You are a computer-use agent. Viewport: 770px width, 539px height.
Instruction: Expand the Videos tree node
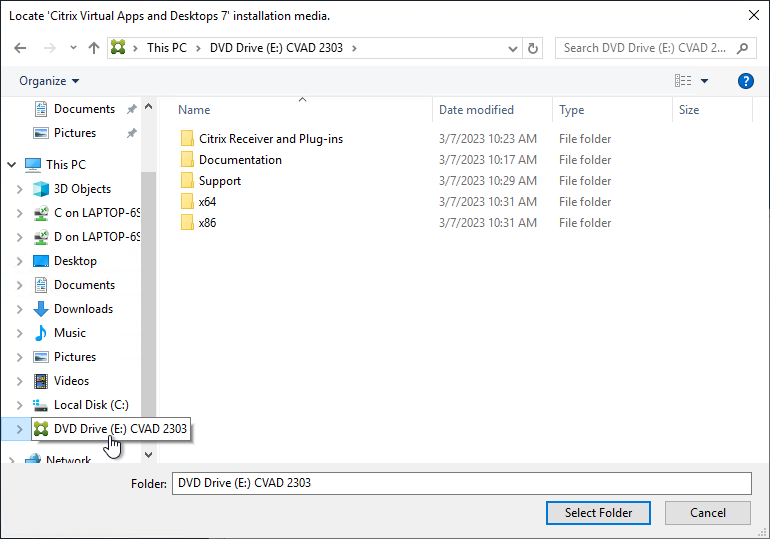click(20, 381)
